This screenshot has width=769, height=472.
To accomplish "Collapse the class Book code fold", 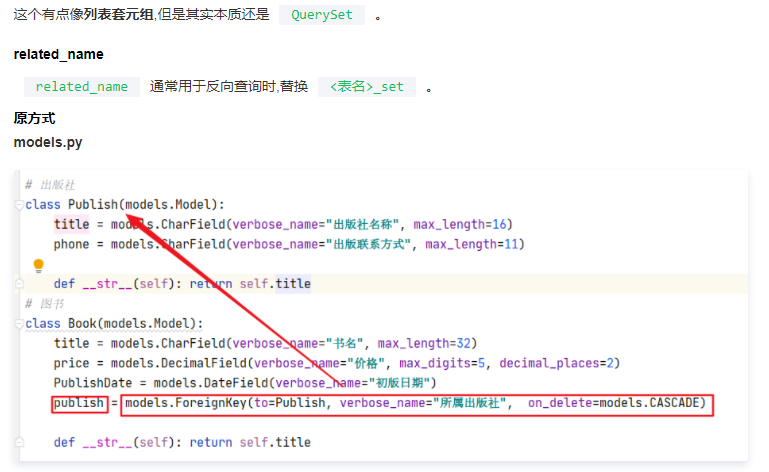I will pos(19,324).
